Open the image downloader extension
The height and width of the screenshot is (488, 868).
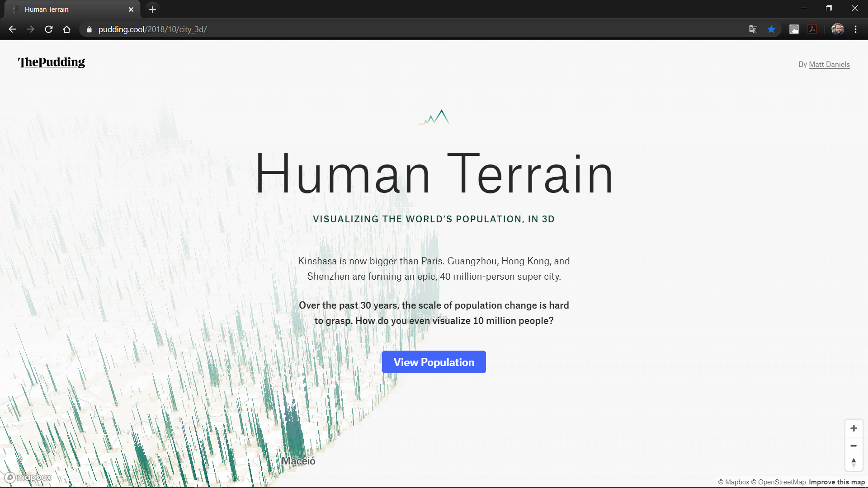(x=794, y=29)
